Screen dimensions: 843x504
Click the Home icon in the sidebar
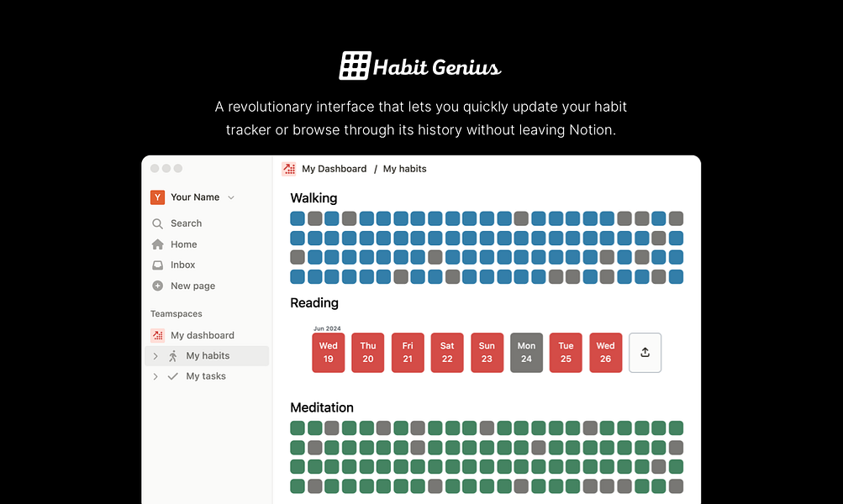157,244
